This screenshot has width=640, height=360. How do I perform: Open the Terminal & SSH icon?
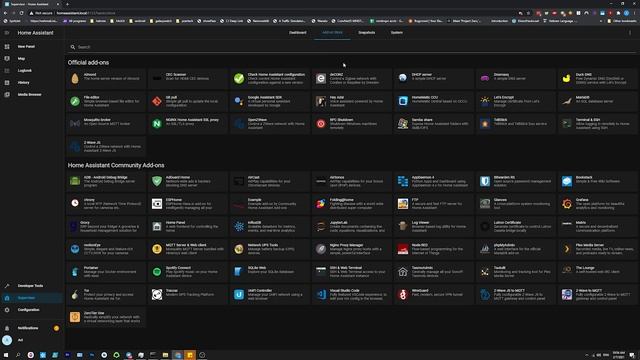[567, 124]
